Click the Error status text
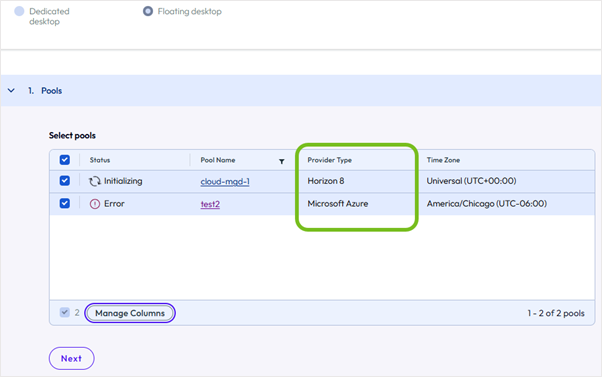Viewport: 602px width, 377px height. (x=114, y=203)
